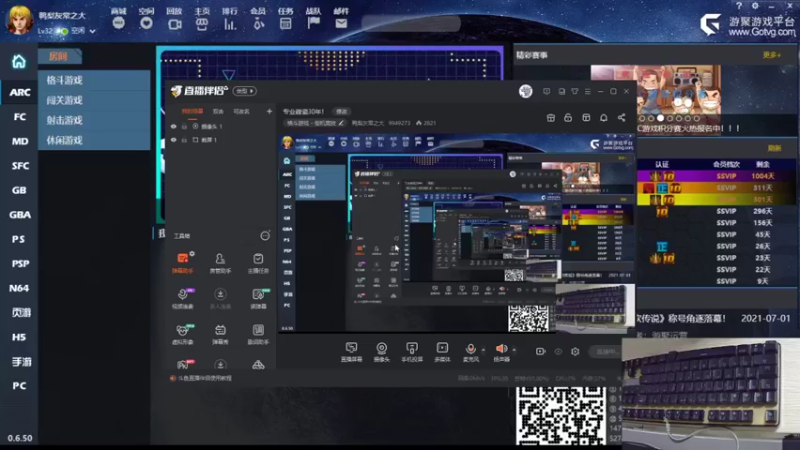This screenshot has width=800, height=450.
Task: Open 主播任务 tool in the 直播伴侣 toolbox
Action: pyautogui.click(x=258, y=263)
